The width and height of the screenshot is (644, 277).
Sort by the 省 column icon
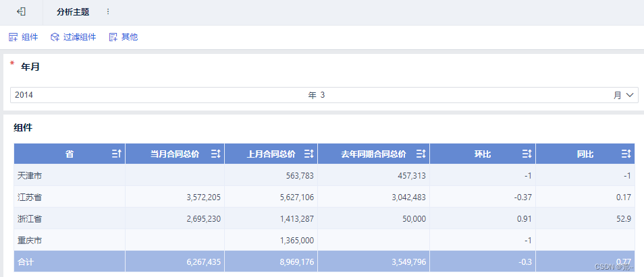117,154
